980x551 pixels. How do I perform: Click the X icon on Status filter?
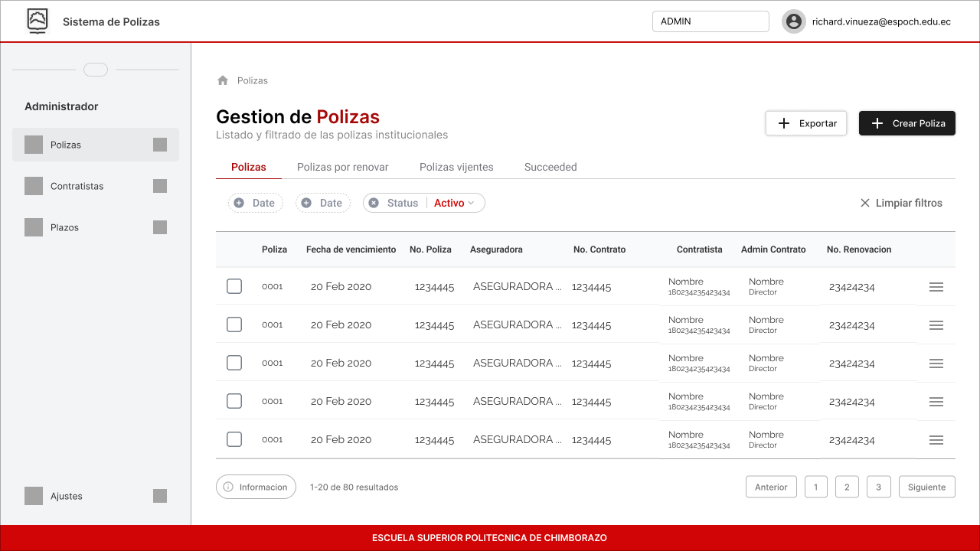(374, 203)
